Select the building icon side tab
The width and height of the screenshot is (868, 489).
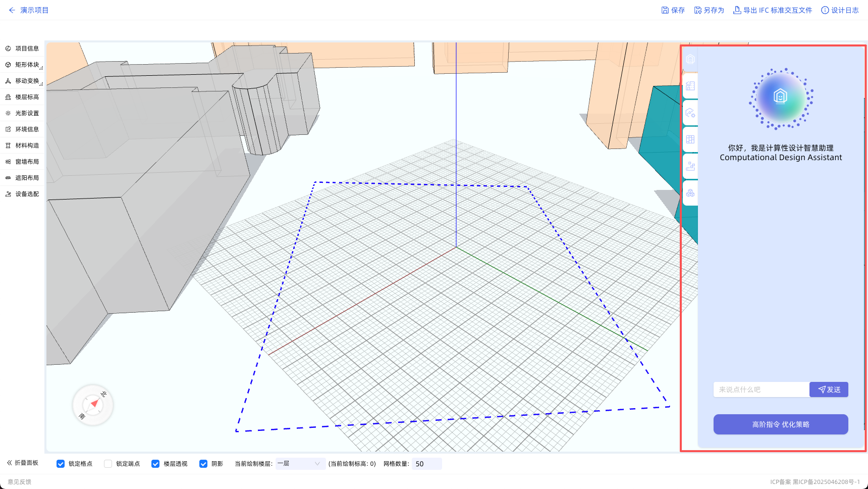click(x=690, y=86)
